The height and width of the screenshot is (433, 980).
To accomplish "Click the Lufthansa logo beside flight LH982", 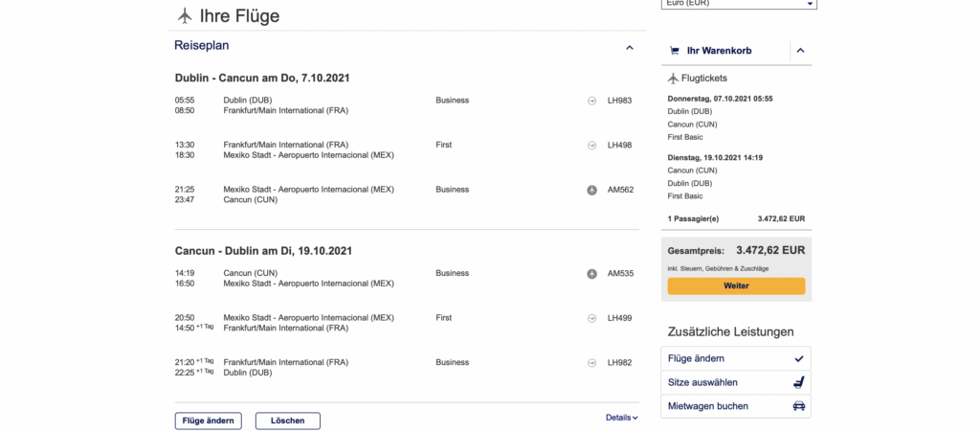I will tap(592, 362).
